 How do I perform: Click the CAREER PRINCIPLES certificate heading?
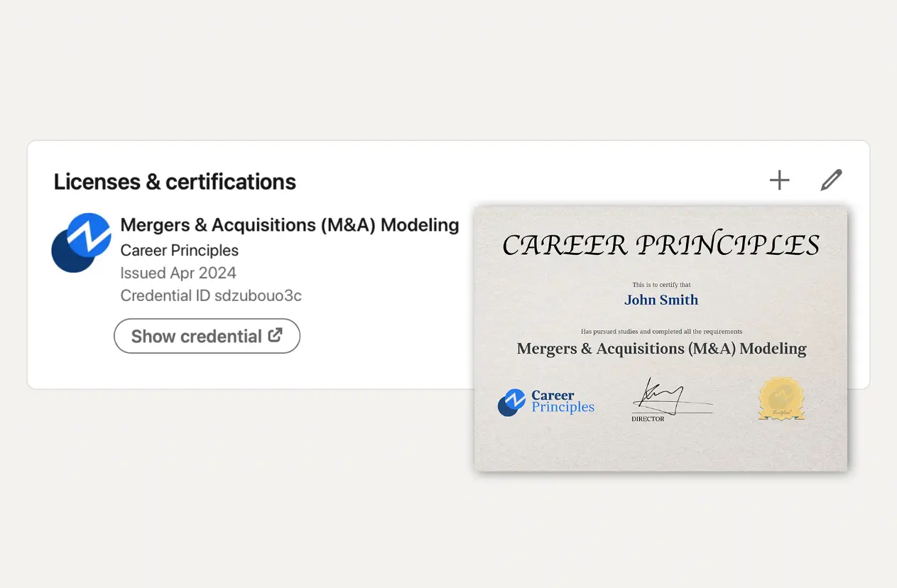[660, 245]
